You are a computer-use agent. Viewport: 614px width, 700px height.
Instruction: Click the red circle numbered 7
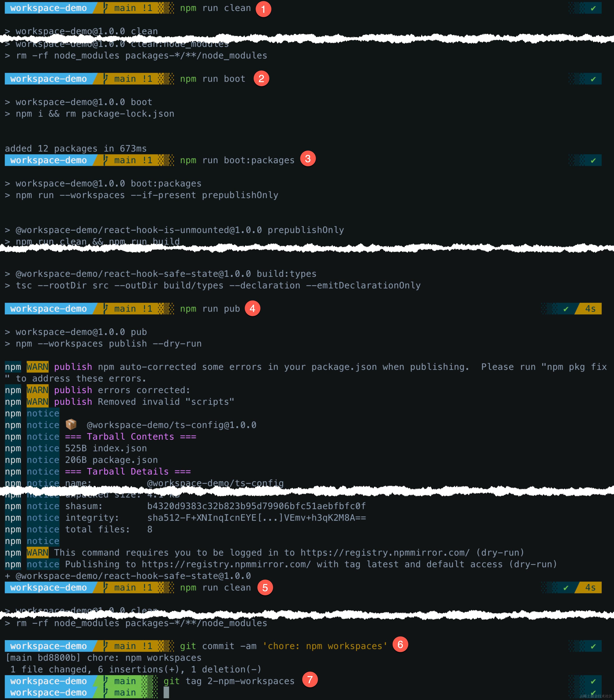coord(310,680)
